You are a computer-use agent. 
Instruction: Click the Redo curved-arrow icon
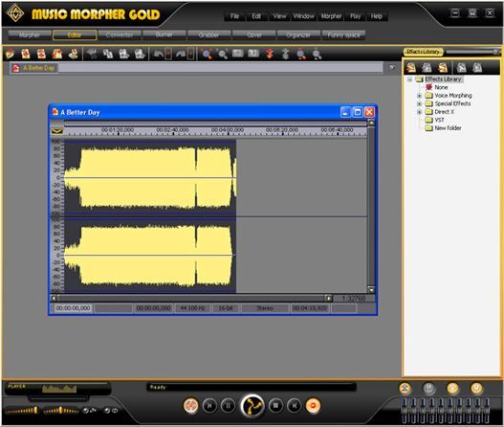pyautogui.click(x=181, y=54)
